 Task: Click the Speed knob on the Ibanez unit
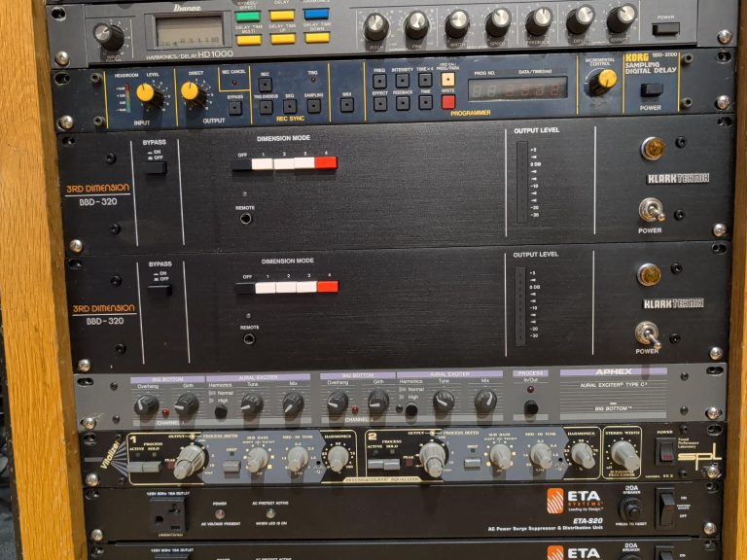coord(498,22)
